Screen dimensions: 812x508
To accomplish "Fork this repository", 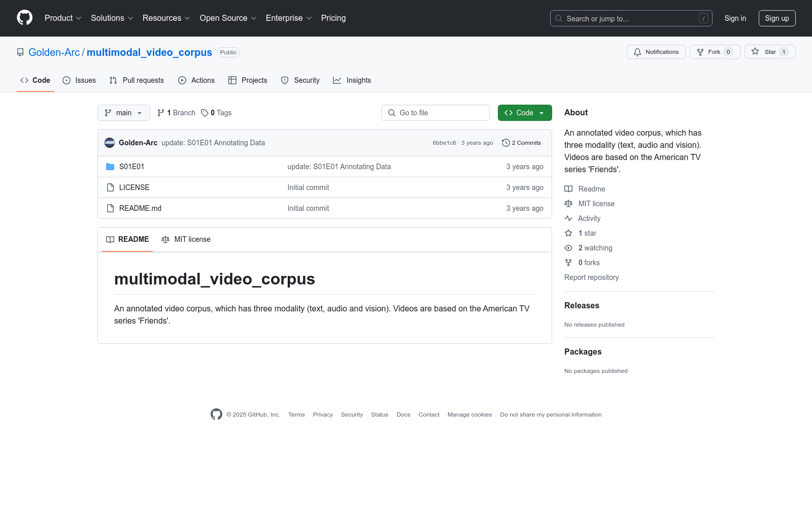I will click(715, 52).
